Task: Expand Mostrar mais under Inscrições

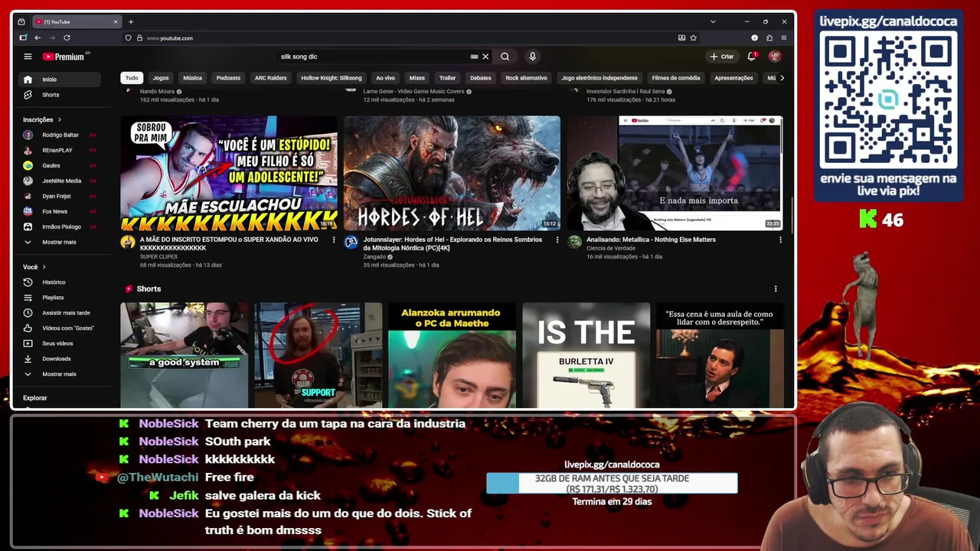Action: [x=60, y=243]
